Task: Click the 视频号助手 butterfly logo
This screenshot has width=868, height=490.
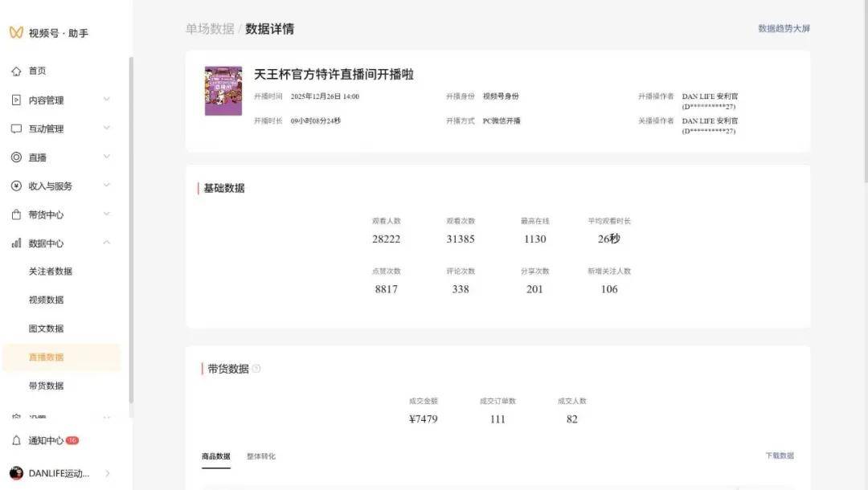Action: pos(16,33)
